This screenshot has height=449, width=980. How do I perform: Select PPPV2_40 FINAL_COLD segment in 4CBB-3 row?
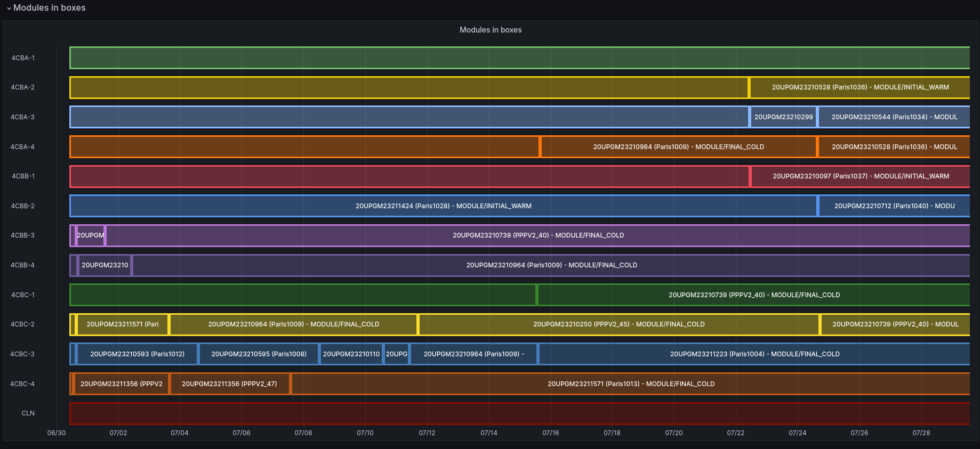coord(537,235)
